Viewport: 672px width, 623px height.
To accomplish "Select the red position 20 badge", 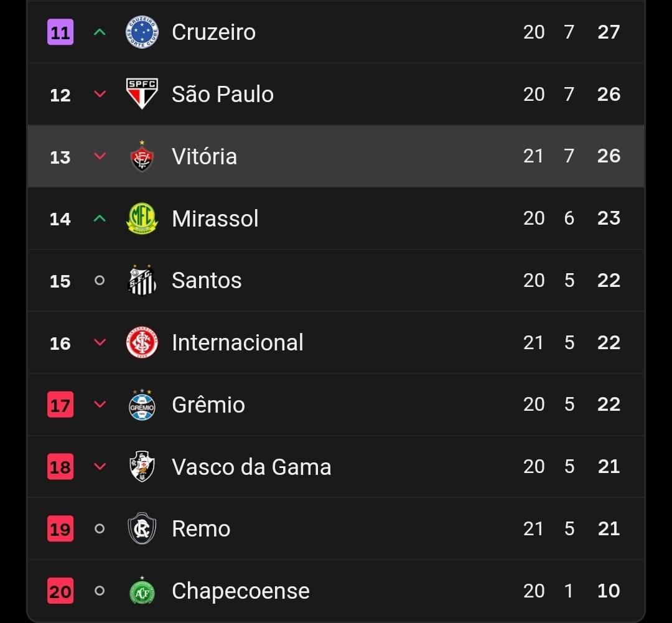I will tap(60, 591).
